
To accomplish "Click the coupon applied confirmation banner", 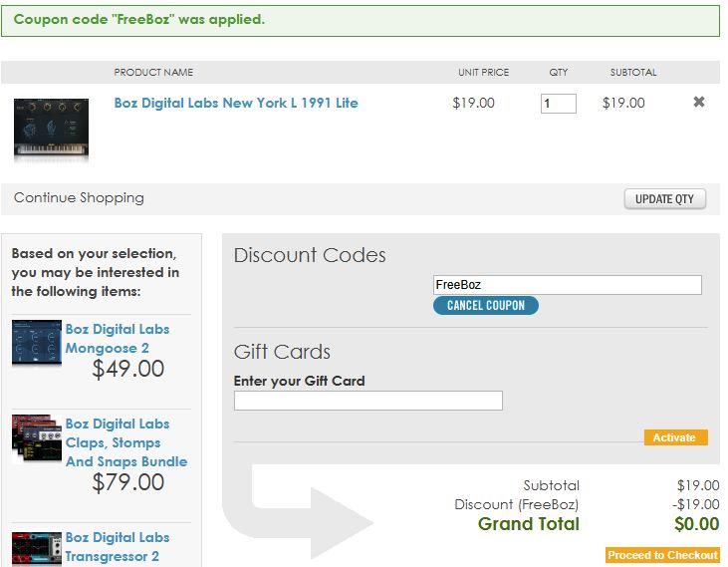I will [x=361, y=21].
